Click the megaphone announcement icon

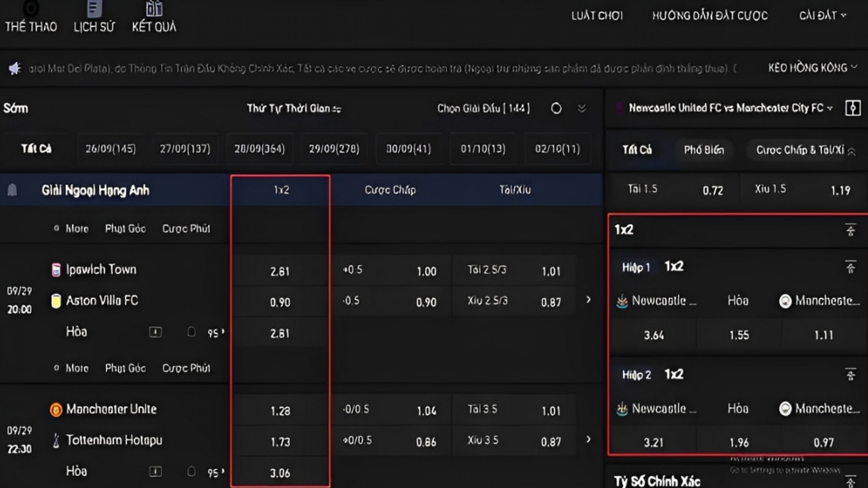(15, 69)
